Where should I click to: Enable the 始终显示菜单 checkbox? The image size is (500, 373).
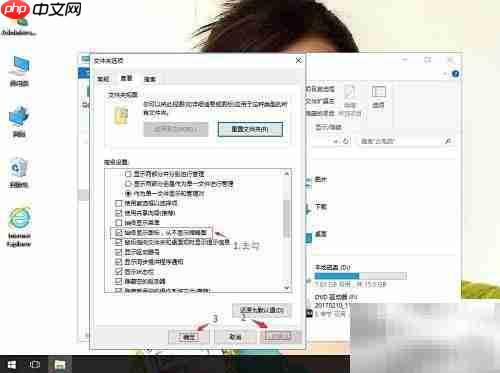point(118,222)
